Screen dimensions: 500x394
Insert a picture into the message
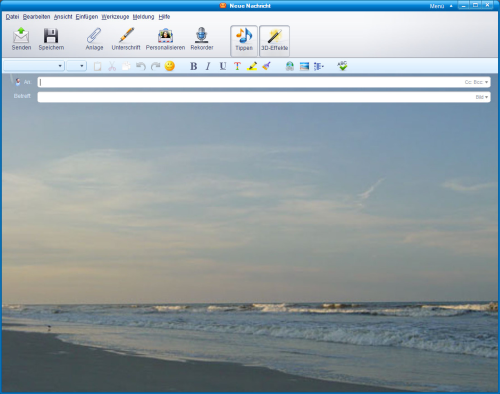click(x=304, y=66)
